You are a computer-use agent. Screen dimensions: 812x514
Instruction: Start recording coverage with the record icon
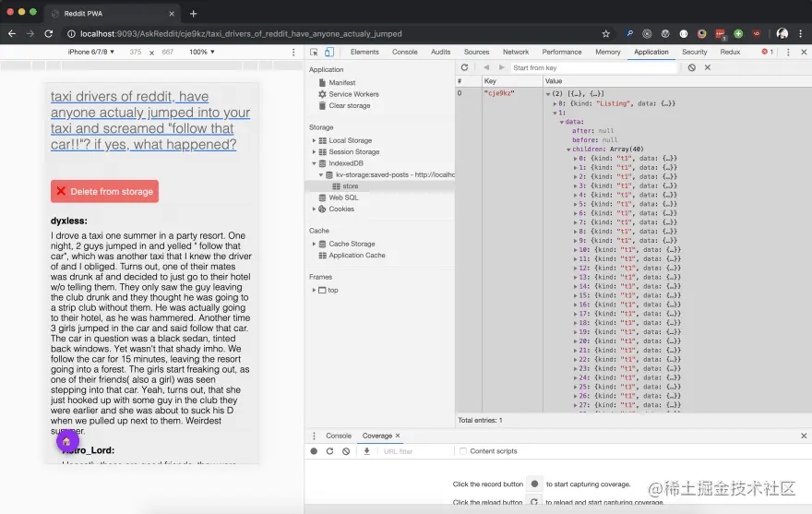point(314,451)
